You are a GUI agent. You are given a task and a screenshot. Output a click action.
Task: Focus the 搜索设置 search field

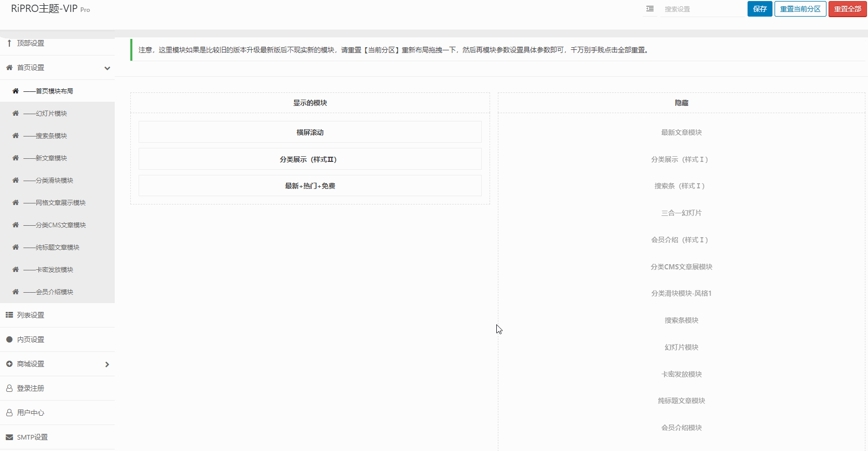click(702, 9)
